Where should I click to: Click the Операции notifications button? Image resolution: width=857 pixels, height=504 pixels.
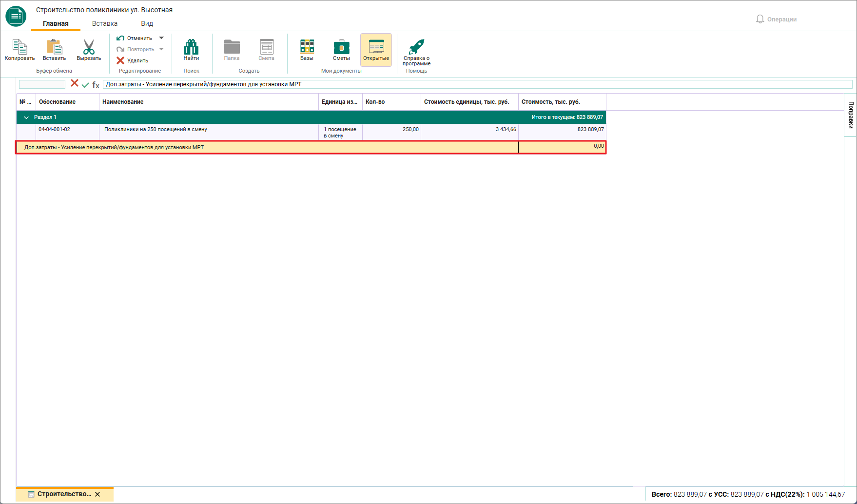tap(776, 19)
